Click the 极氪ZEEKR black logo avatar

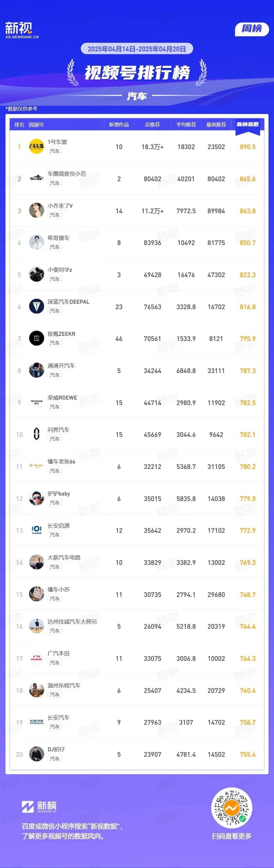[37, 339]
